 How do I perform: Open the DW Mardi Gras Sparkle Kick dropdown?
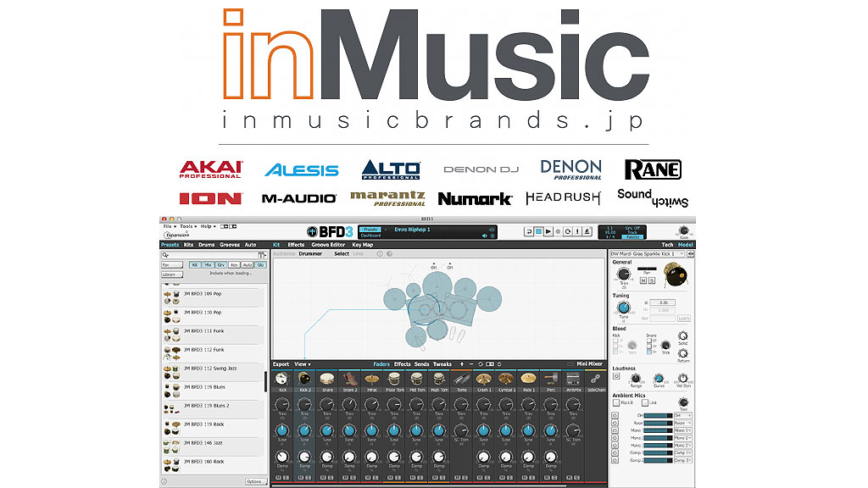[648, 254]
